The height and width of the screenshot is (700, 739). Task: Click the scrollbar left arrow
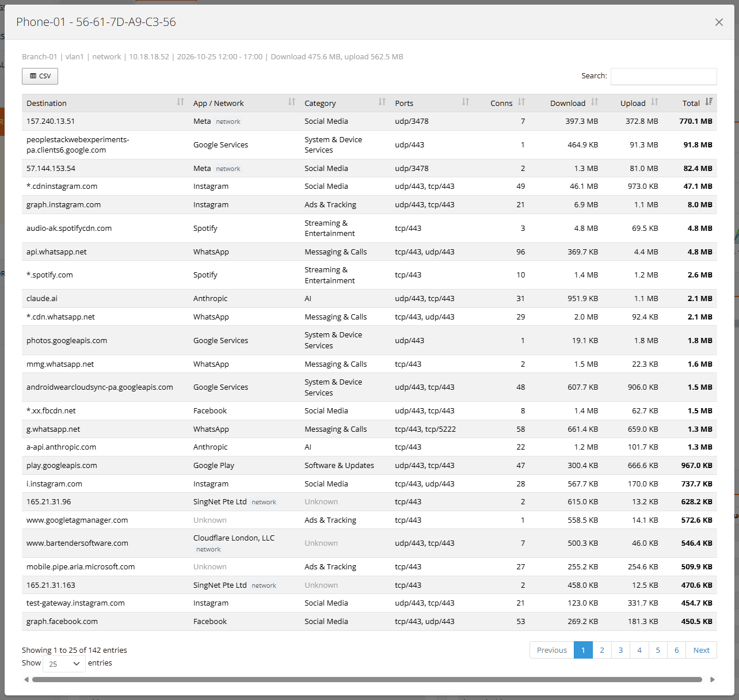coord(26,679)
